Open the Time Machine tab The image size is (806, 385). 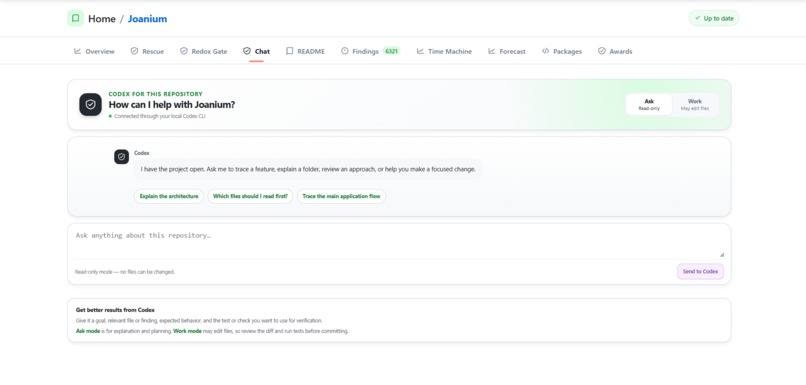pos(444,51)
